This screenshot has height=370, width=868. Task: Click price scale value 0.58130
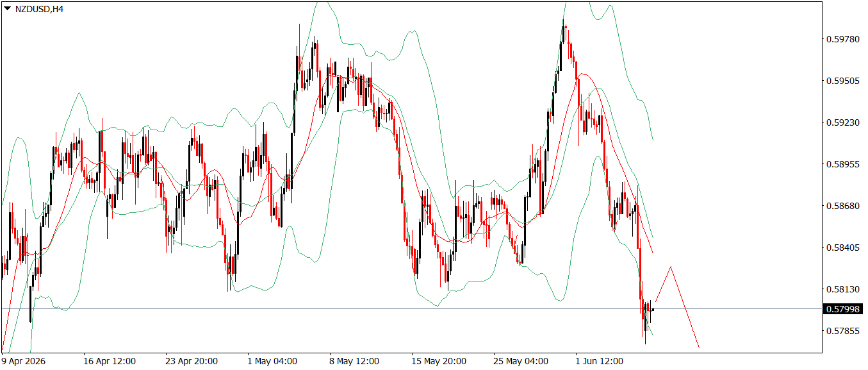(x=842, y=289)
